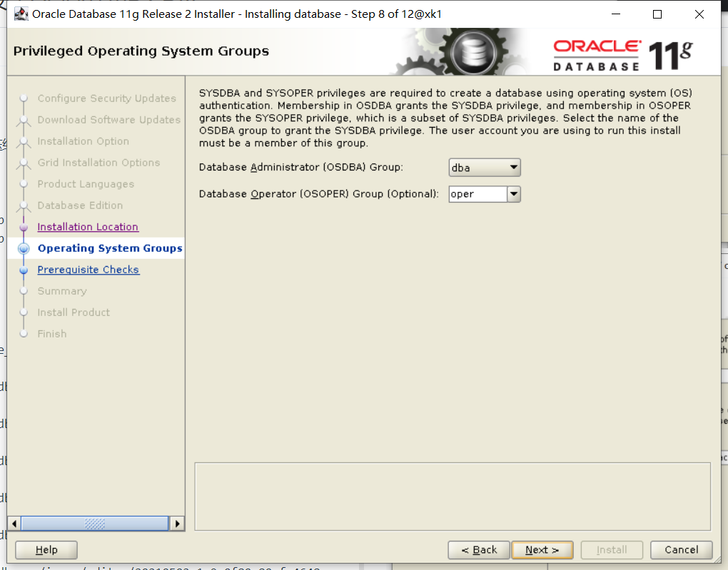Click the Cancel button
This screenshot has height=570, width=728.
681,550
